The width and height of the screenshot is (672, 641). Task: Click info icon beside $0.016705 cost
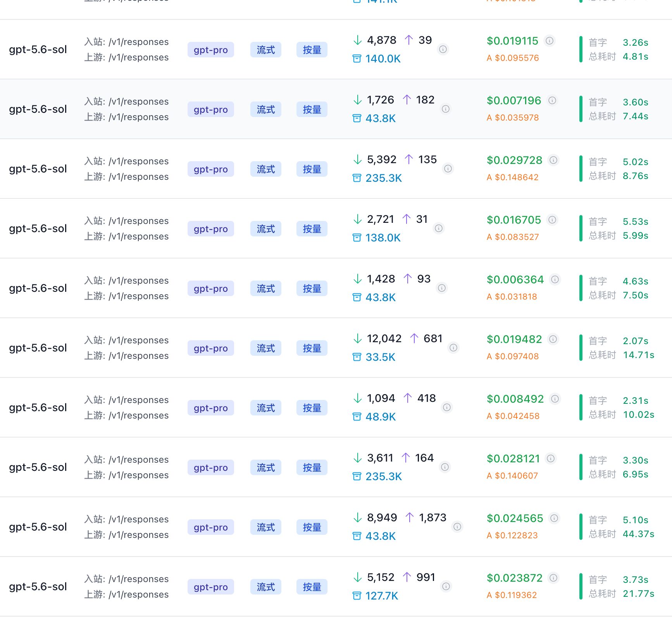[552, 220]
